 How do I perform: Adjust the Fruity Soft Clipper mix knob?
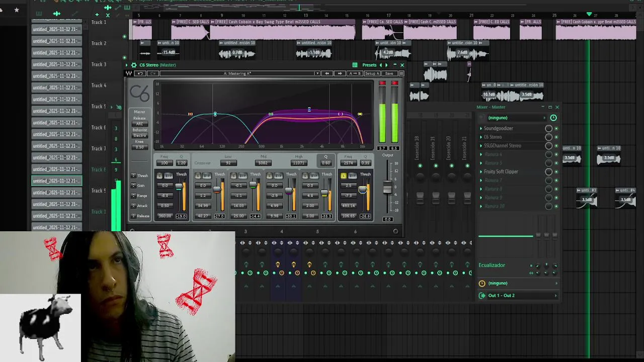pos(548,171)
